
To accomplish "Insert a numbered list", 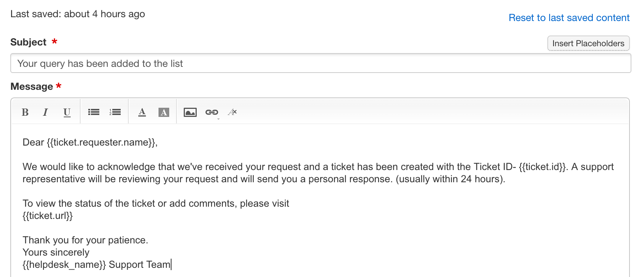I will 115,112.
